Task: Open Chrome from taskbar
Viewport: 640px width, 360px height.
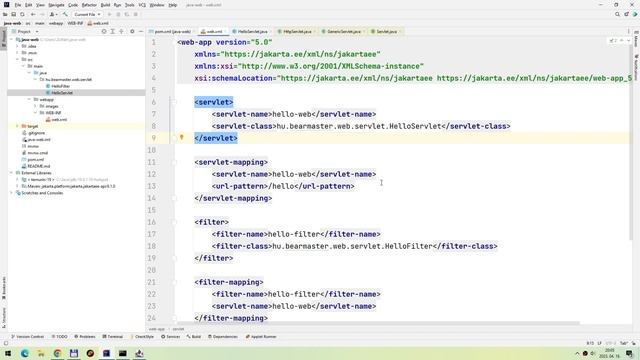Action: (57, 353)
